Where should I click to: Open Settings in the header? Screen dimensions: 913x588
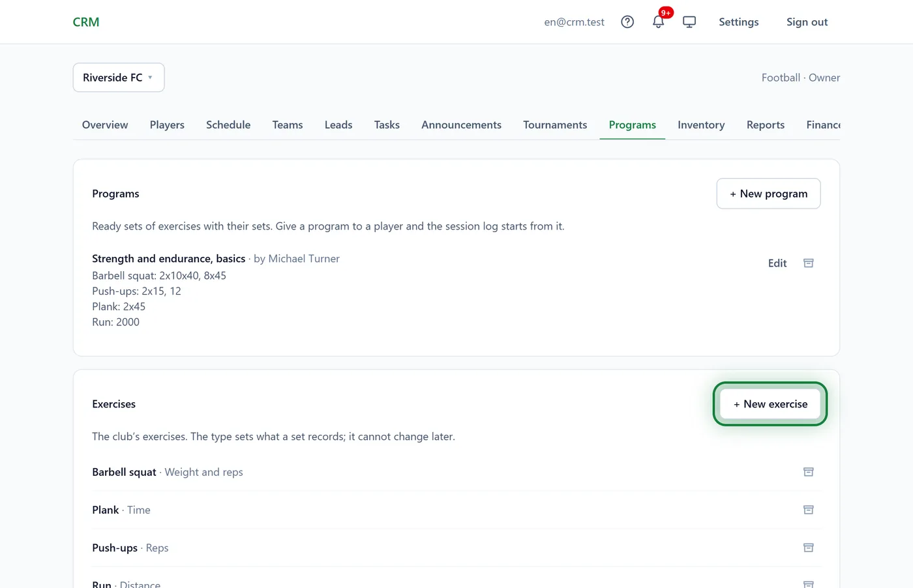pos(739,22)
